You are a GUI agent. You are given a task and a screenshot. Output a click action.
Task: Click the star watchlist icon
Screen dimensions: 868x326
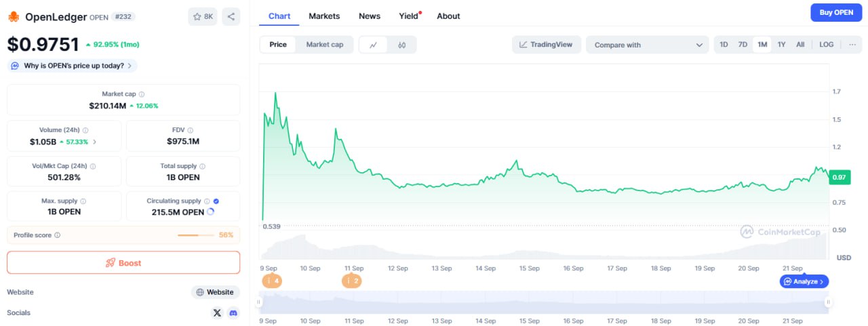coord(202,17)
